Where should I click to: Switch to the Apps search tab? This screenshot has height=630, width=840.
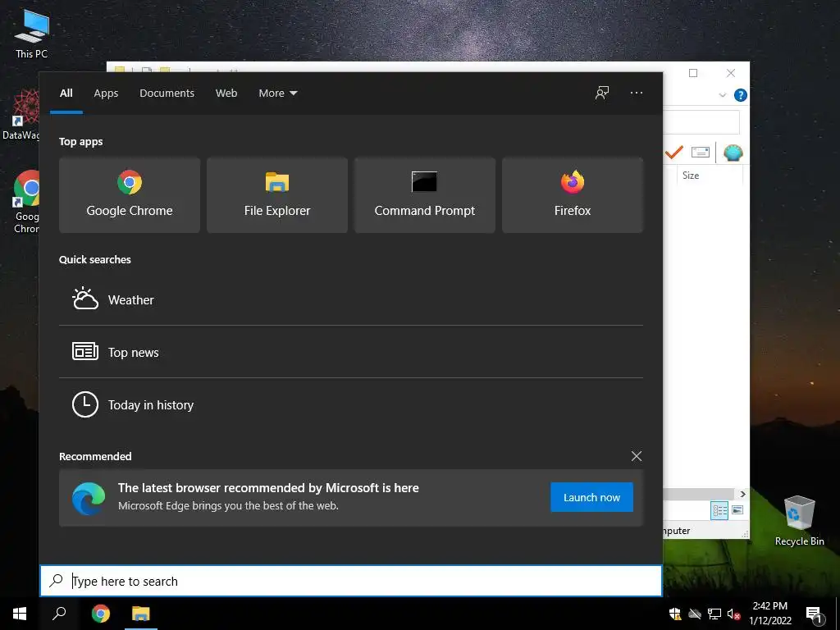[x=106, y=94]
